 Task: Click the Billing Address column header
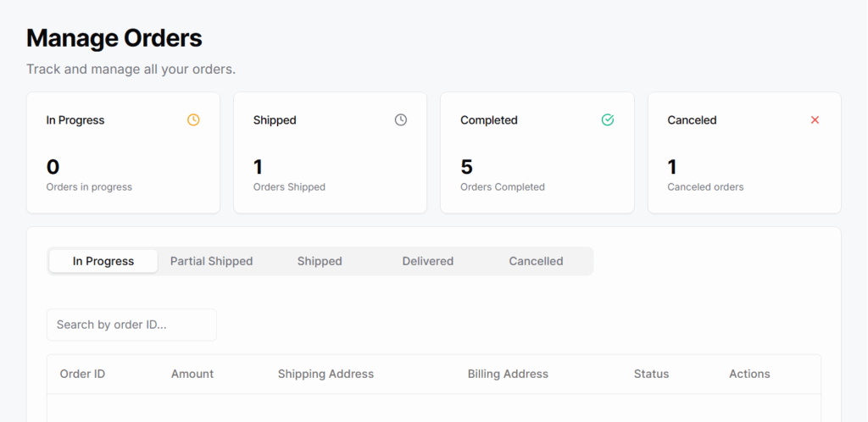[x=508, y=374]
